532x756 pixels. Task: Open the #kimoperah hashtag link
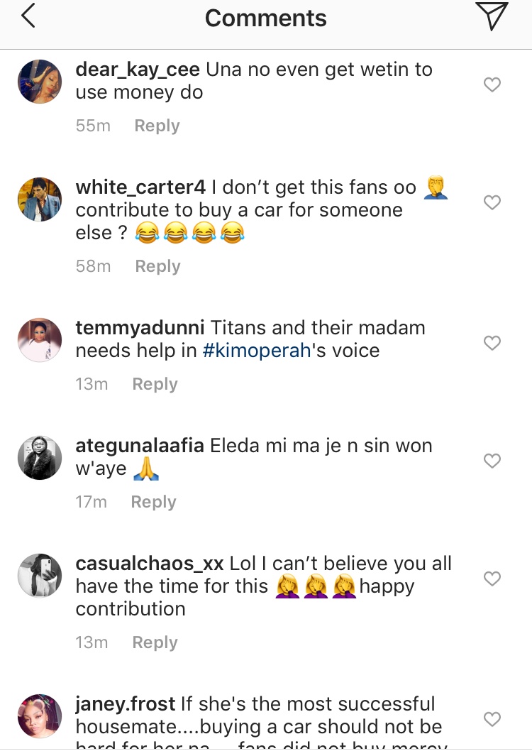[257, 351]
